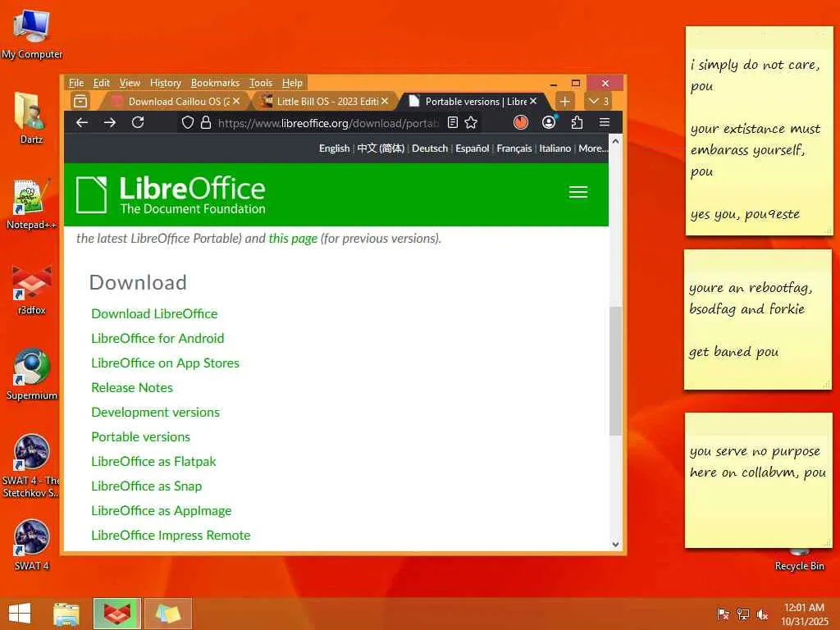Open LibreOffice as Snap link
Viewport: 840px width, 630px height.
[x=146, y=486]
